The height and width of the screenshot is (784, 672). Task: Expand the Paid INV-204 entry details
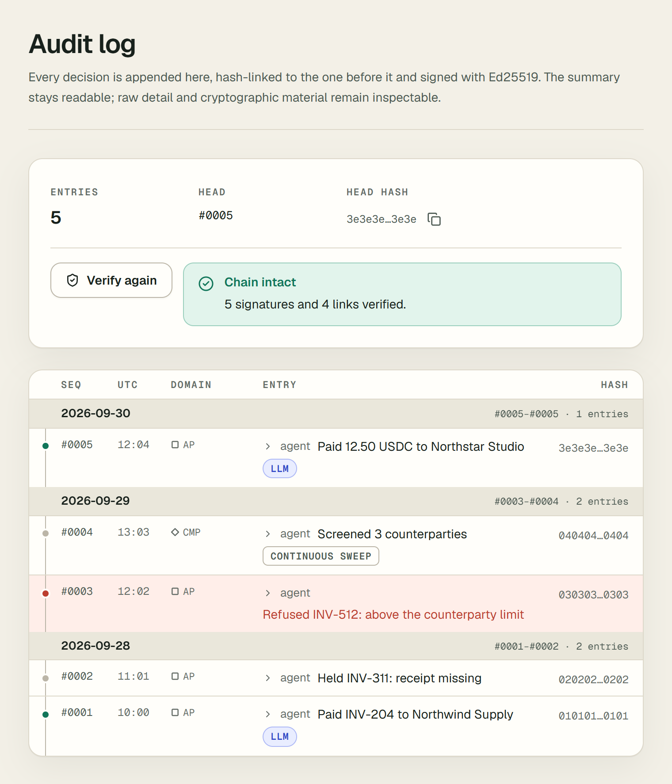pos(268,714)
